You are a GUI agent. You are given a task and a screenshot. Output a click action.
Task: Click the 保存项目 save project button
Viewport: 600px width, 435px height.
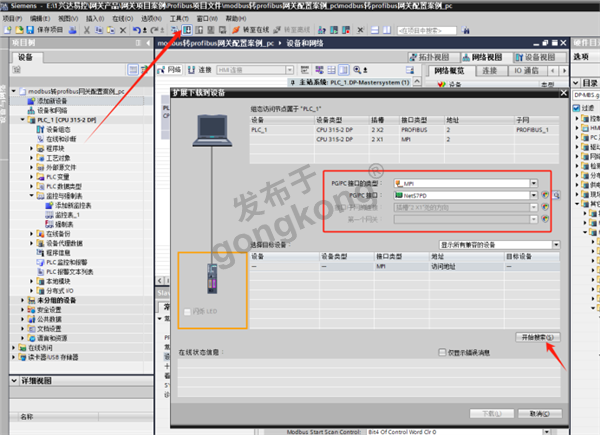(45, 30)
